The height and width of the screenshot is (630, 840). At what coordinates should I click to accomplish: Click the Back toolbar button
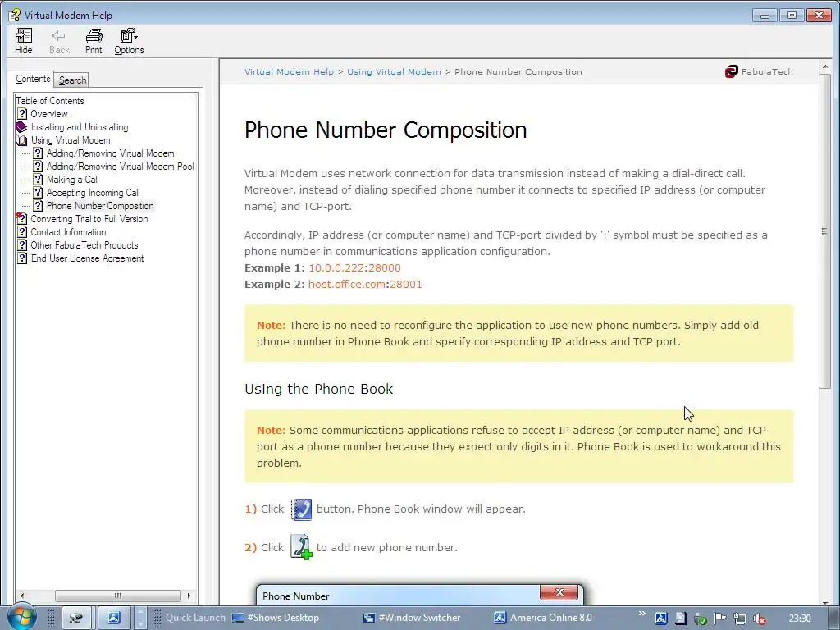pos(59,41)
